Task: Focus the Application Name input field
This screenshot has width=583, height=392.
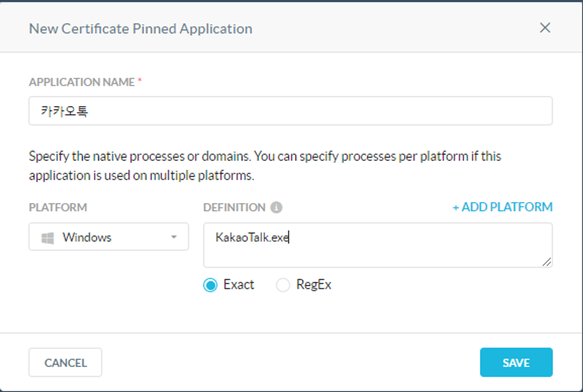Action: [x=290, y=111]
